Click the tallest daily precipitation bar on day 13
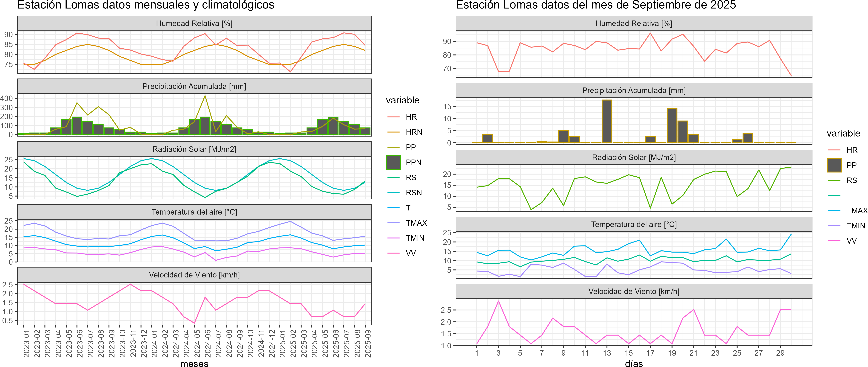 [607, 121]
